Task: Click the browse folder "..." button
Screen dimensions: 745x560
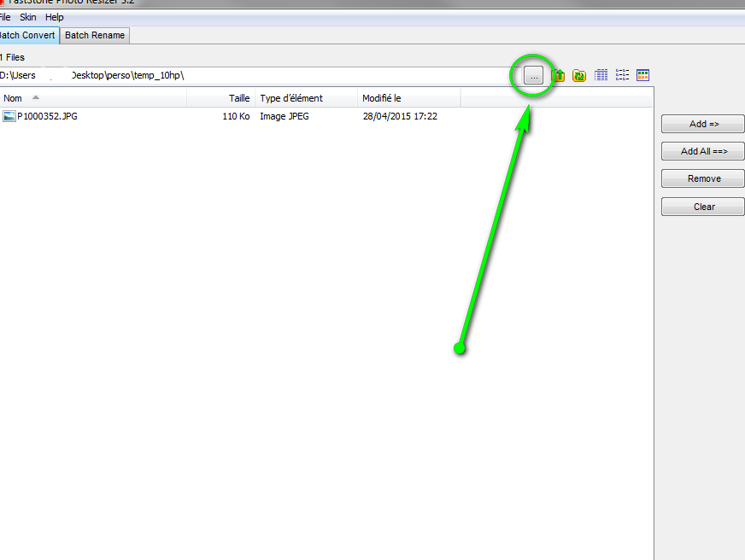Action: (x=534, y=76)
